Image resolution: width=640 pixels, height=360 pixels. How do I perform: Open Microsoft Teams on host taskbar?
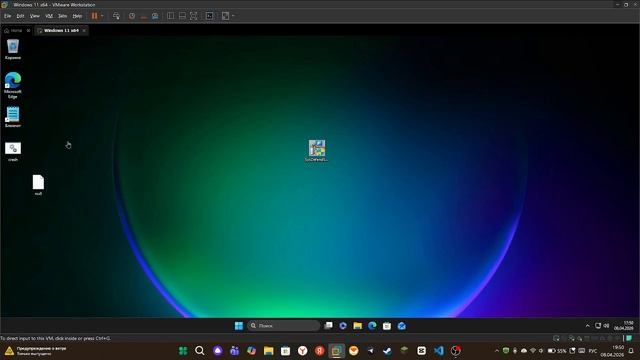point(234,351)
